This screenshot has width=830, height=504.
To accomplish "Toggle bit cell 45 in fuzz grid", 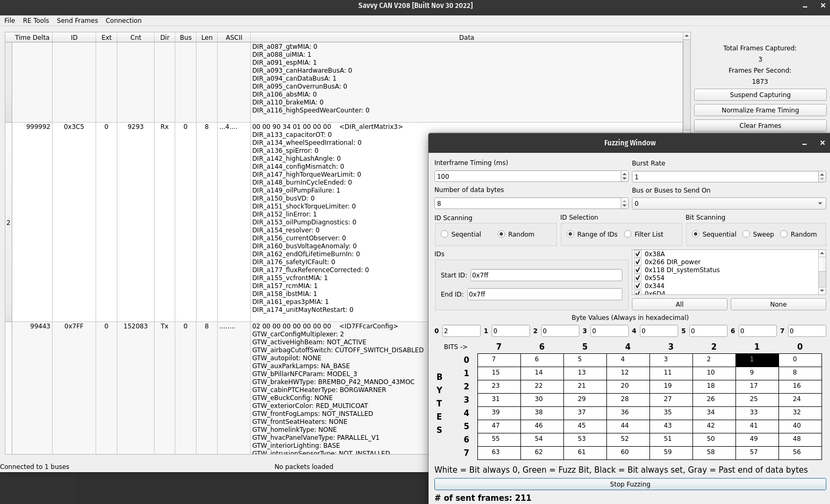I will point(585,427).
